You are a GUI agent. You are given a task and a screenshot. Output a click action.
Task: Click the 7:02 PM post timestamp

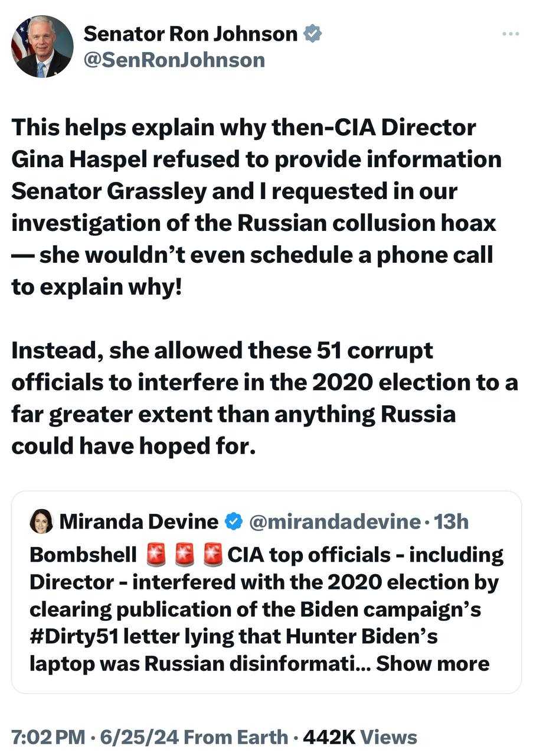click(49, 737)
